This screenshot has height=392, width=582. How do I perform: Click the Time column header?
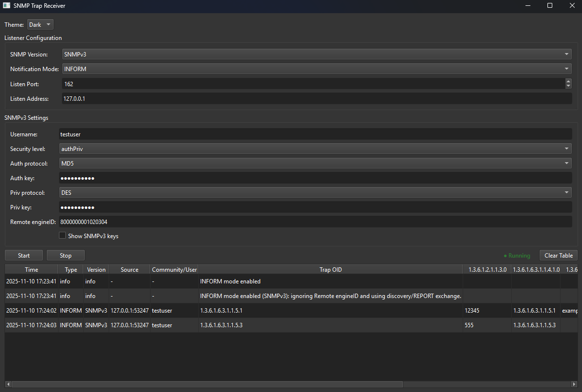coord(31,269)
